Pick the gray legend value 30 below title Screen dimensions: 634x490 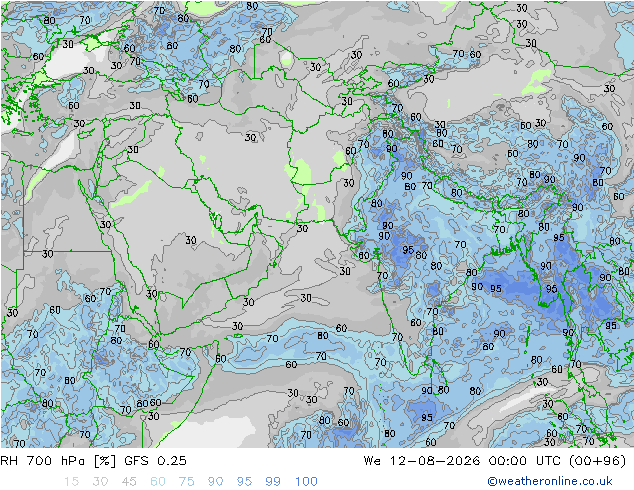100,482
